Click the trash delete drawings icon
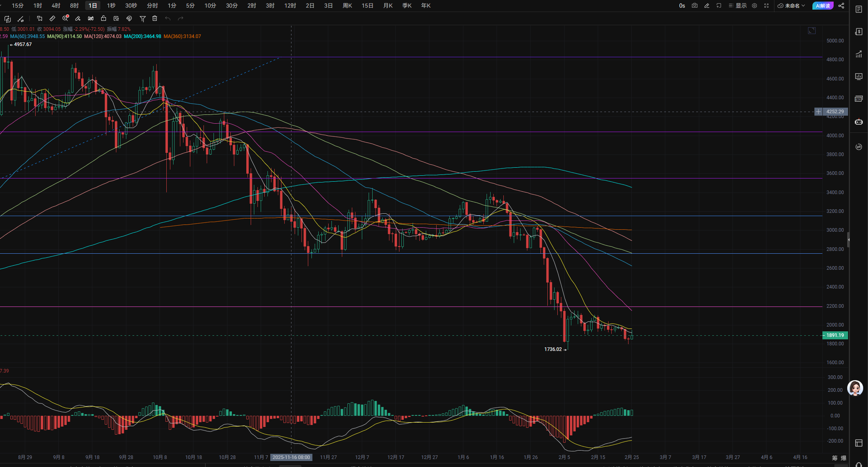 point(155,18)
